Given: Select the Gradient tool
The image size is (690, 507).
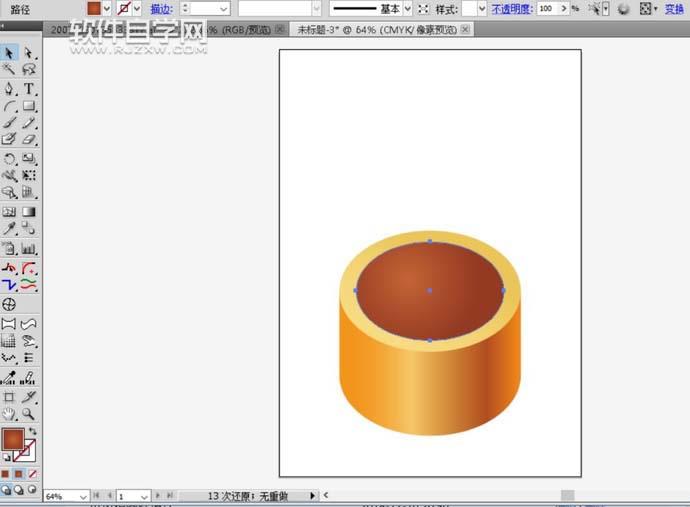Looking at the screenshot, I should click(x=29, y=212).
